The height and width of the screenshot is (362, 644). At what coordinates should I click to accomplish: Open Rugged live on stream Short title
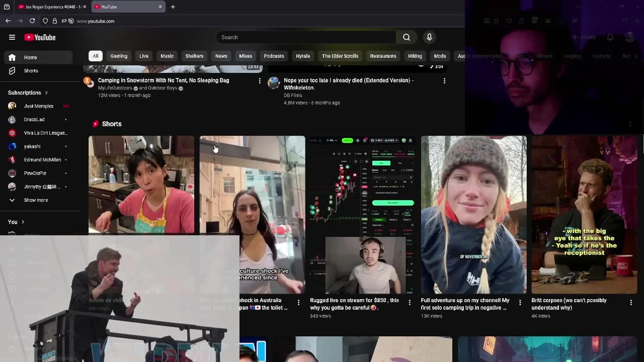[355, 304]
